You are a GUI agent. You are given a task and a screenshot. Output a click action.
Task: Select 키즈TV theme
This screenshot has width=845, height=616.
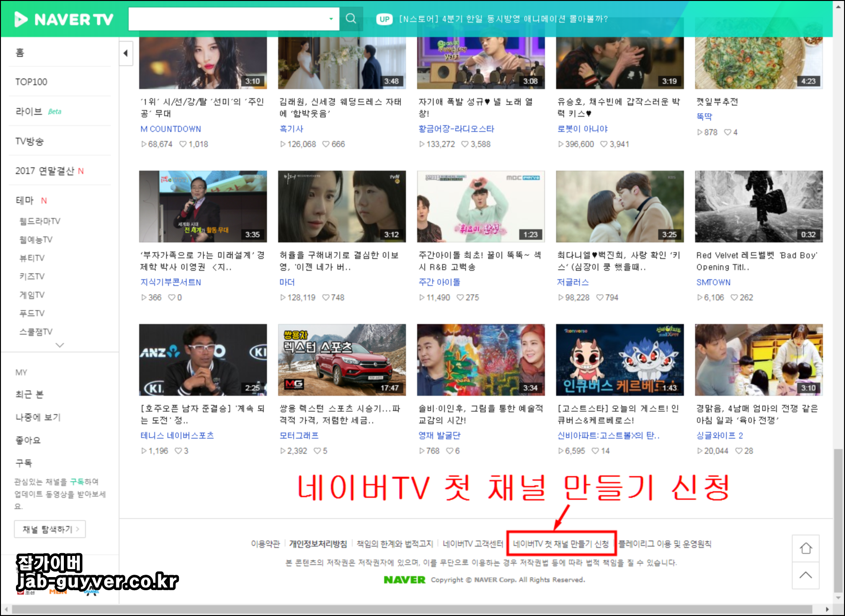click(32, 276)
